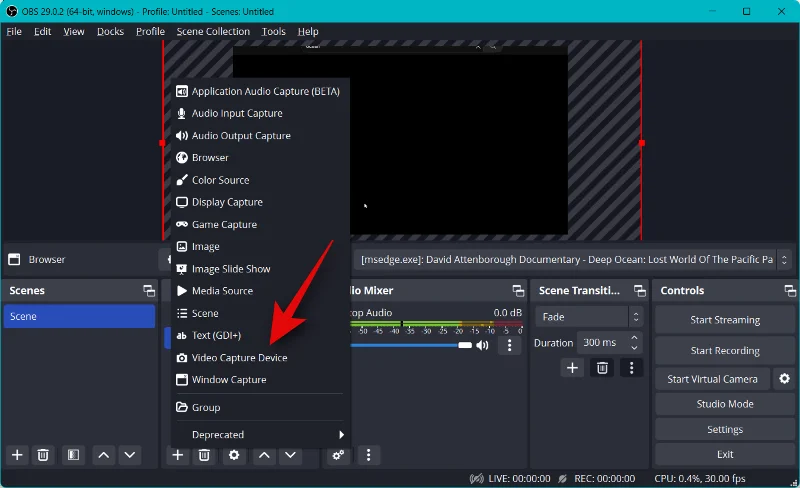Mute Desktop Audio with the speaker icon
The height and width of the screenshot is (488, 800).
(482, 346)
